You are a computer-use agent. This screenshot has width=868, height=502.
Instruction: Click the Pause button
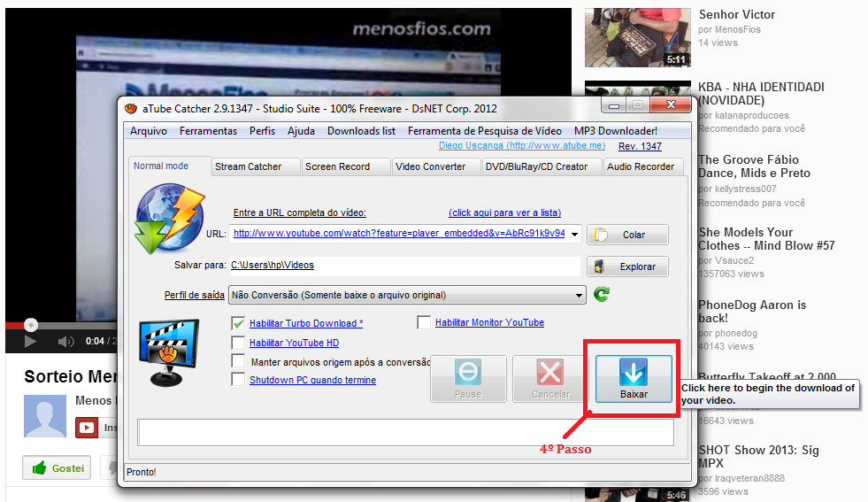pyautogui.click(x=468, y=378)
